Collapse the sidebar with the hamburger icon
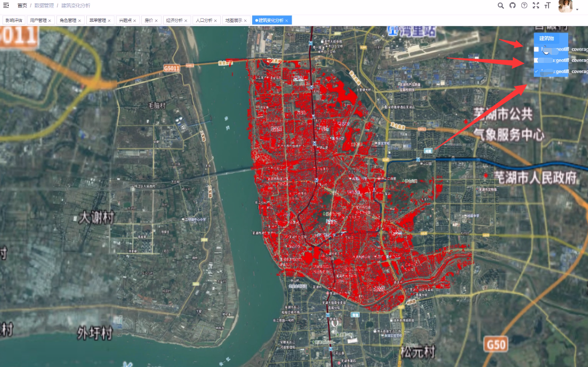This screenshot has height=367, width=588. tap(6, 5)
